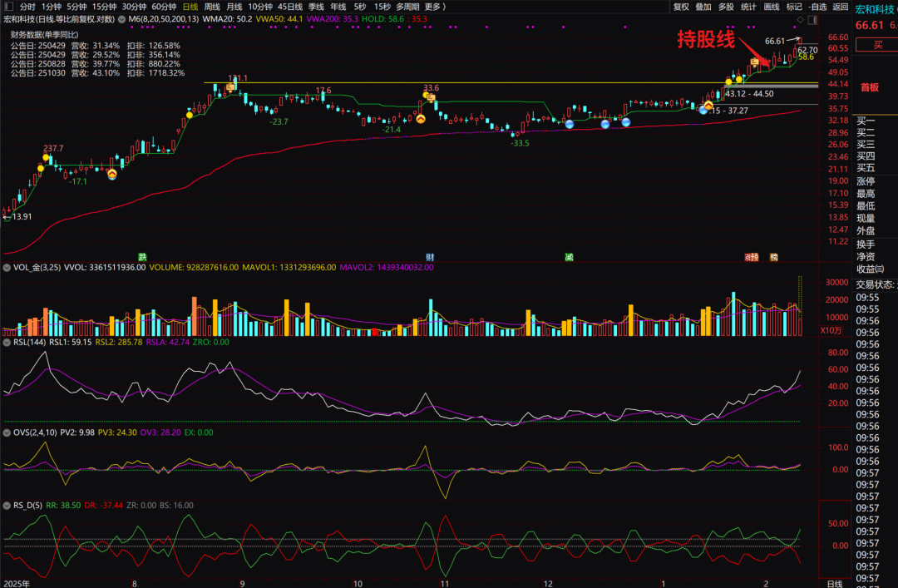Click the 多股 multi-stock toolbar button
Screen dimensions: 898x588
click(726, 7)
